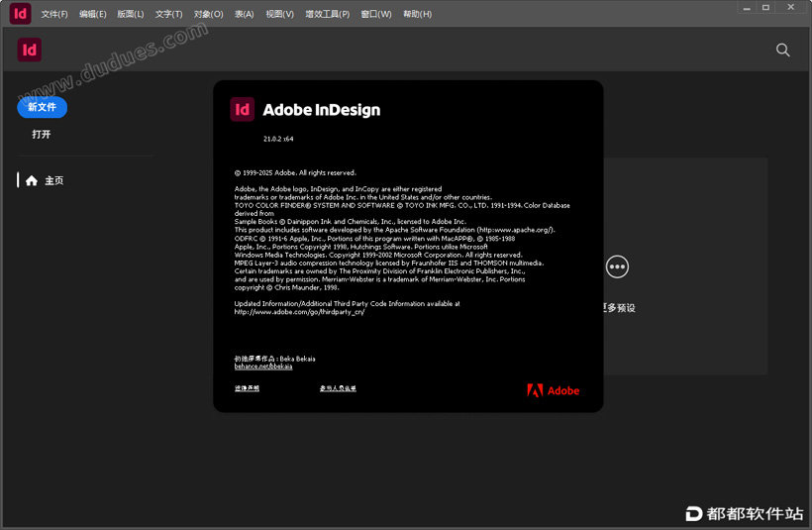Open the 对象(O) menu
Screen dimensions: 812x530
209,14
